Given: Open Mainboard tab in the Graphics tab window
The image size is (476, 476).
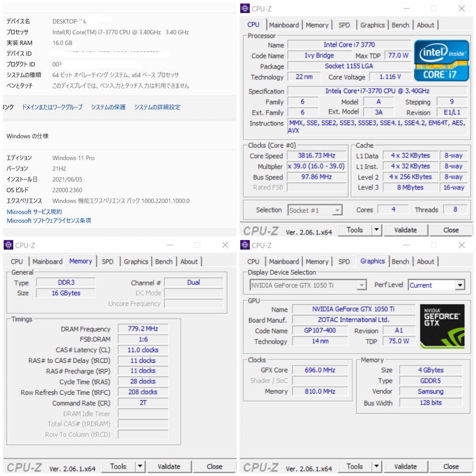Looking at the screenshot, I should click(284, 261).
